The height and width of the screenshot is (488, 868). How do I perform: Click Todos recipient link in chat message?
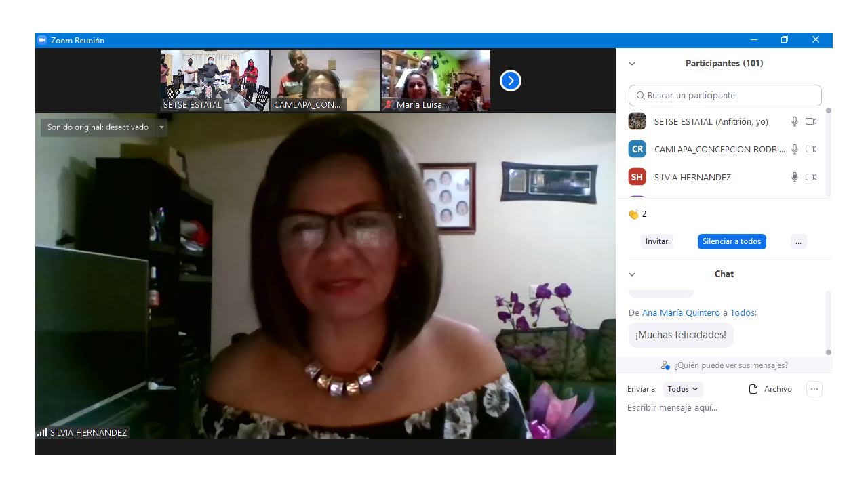pyautogui.click(x=743, y=313)
